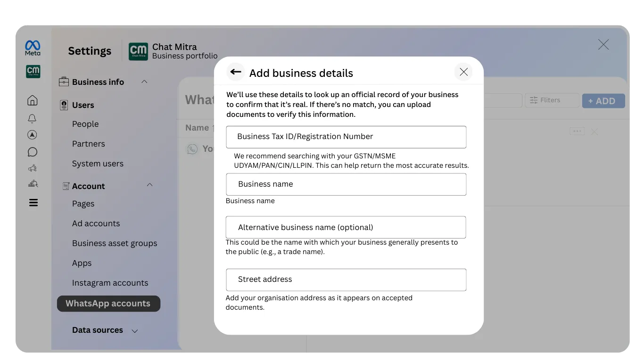The width and height of the screenshot is (644, 362).
Task: Select the megaphone promotions icon
Action: coord(33,168)
